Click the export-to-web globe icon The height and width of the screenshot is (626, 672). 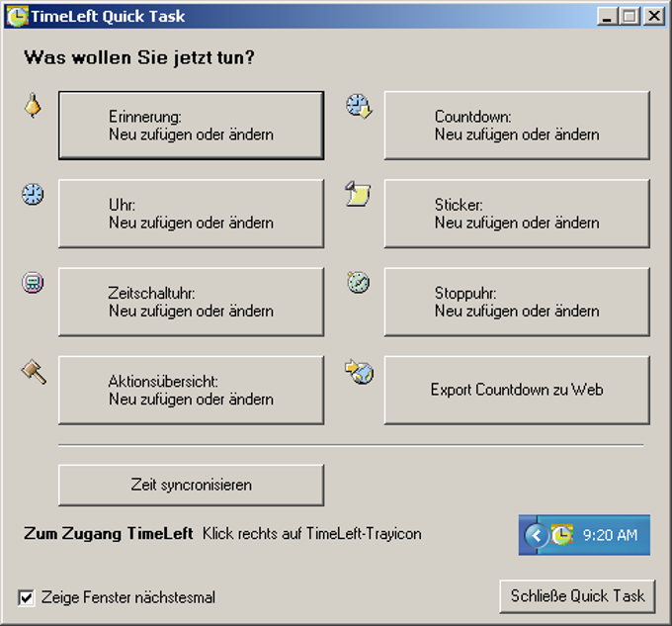tap(358, 372)
